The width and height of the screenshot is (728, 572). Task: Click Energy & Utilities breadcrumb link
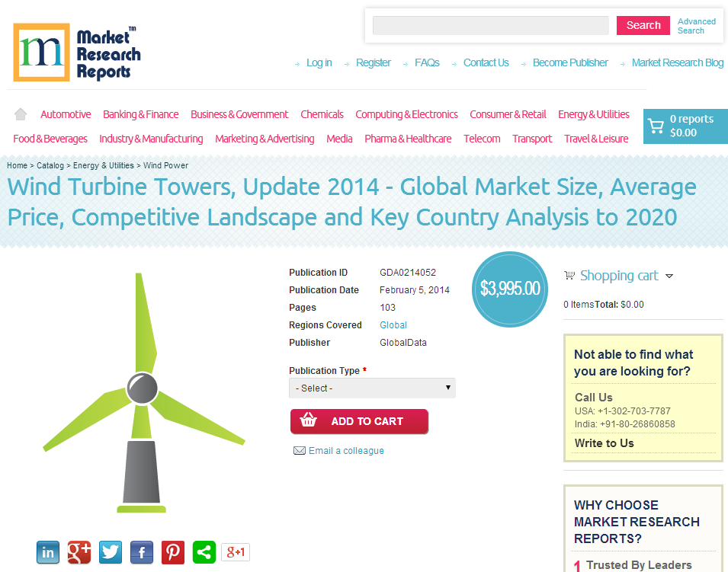point(104,165)
